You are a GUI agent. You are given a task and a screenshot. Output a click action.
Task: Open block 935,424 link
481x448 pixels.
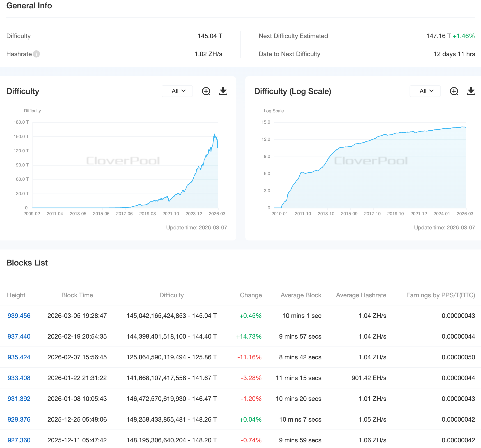click(19, 357)
